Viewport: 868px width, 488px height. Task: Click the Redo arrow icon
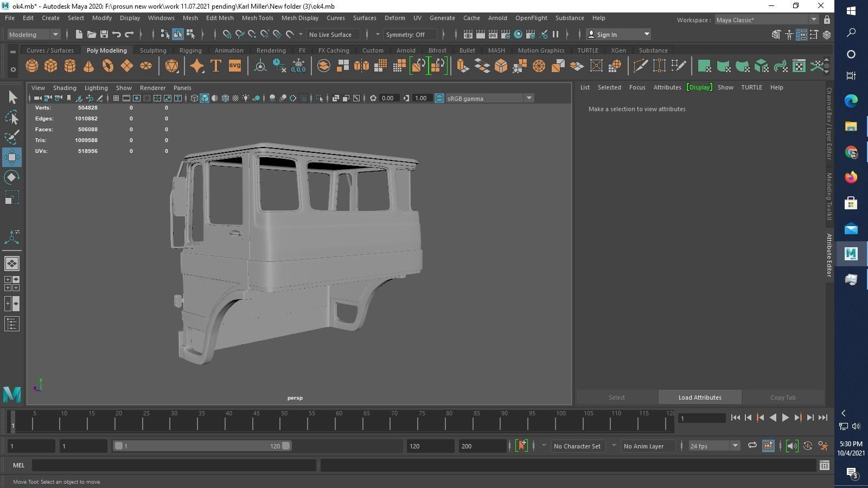pyautogui.click(x=129, y=34)
